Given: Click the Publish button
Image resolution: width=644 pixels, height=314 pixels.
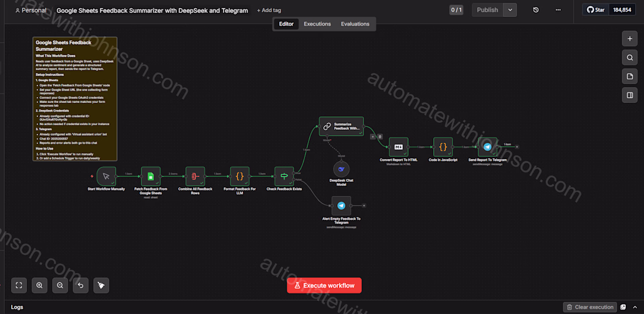Looking at the screenshot, I should 487,10.
